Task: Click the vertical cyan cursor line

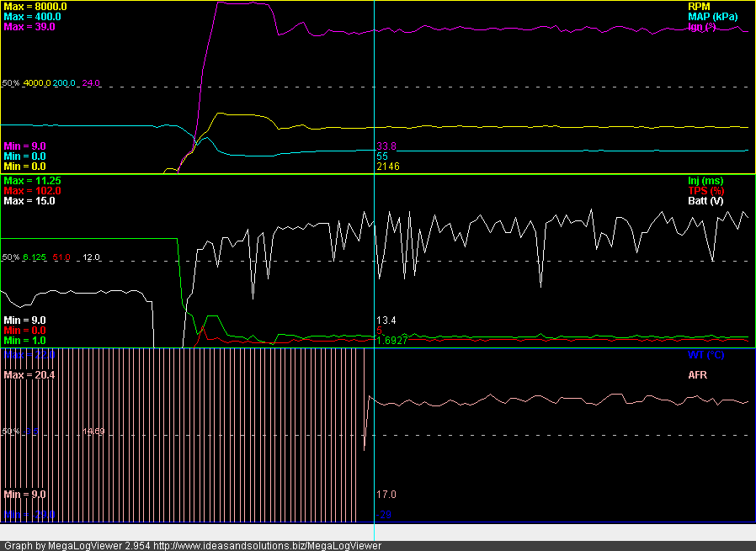Action: click(x=374, y=270)
